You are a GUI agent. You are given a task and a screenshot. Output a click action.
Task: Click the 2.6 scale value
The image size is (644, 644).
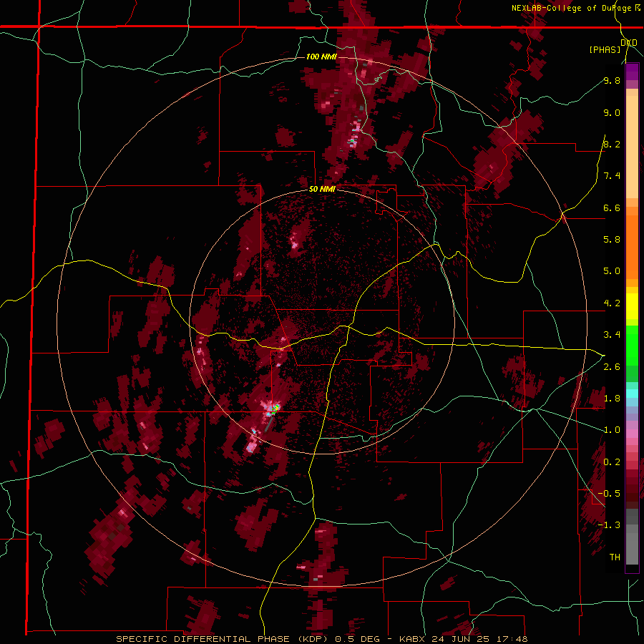(x=612, y=366)
